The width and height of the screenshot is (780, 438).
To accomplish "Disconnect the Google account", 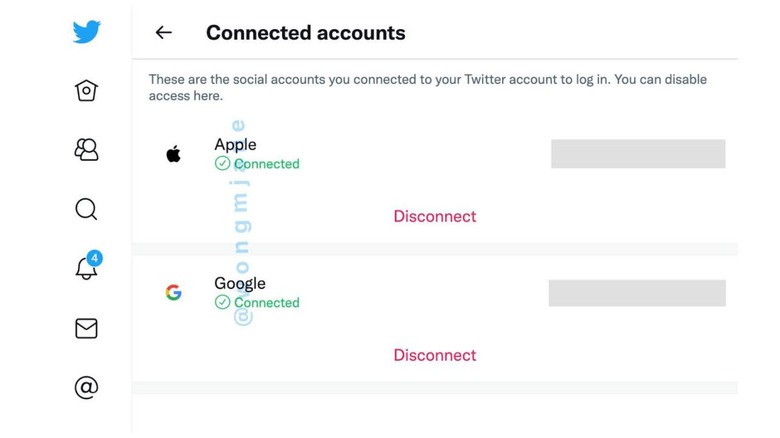I will pyautogui.click(x=435, y=355).
